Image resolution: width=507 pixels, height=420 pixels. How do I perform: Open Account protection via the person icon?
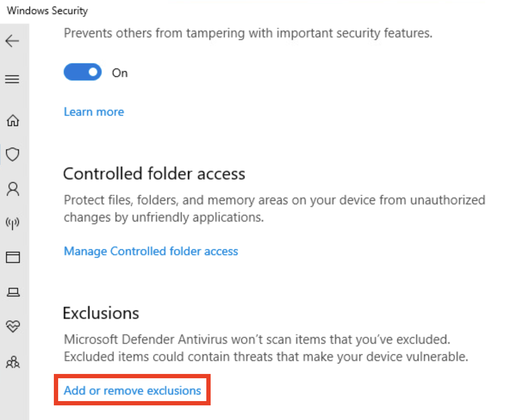click(13, 188)
